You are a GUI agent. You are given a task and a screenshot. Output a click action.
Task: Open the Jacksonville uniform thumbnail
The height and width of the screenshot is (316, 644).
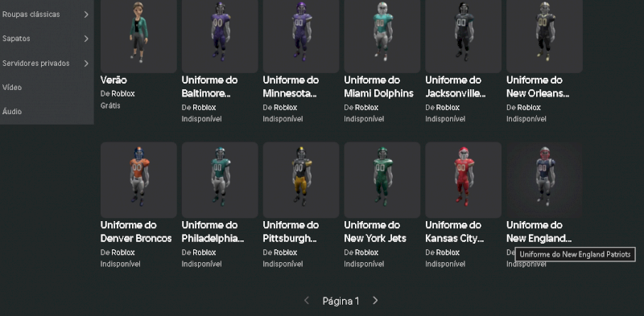464,36
